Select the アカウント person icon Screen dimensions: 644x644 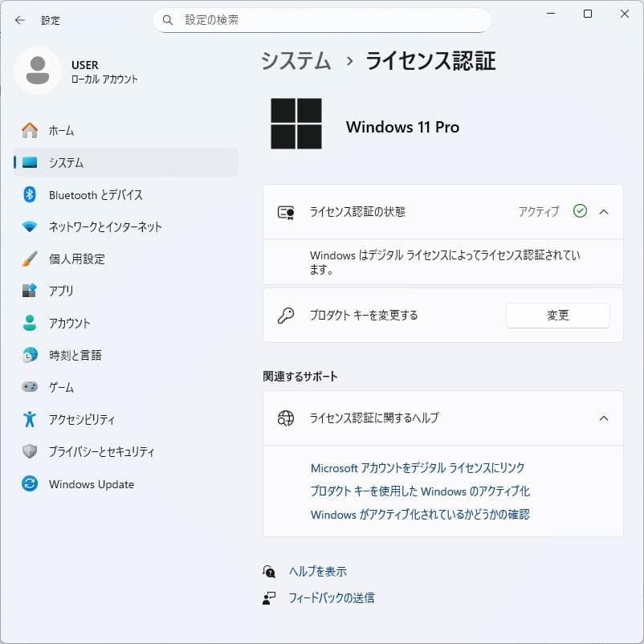[30, 323]
